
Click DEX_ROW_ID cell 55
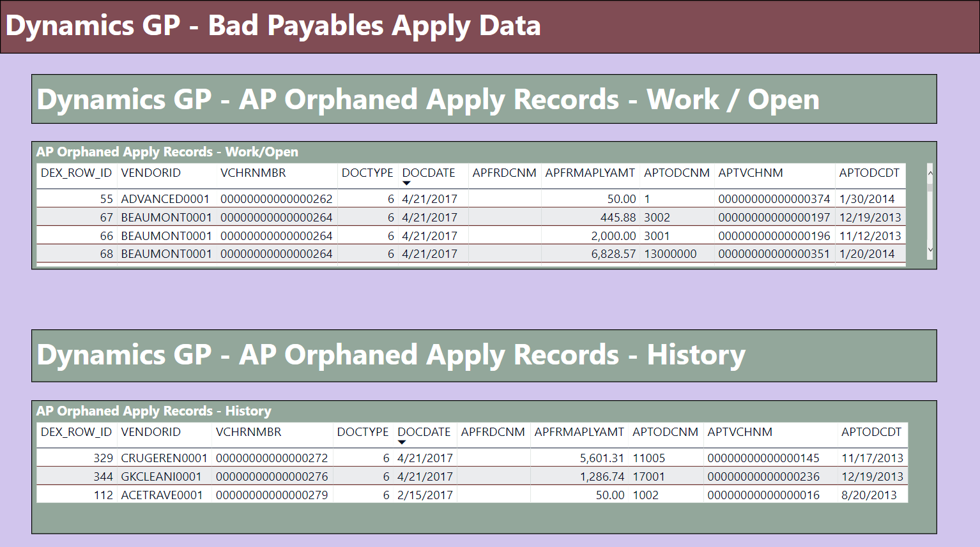(x=106, y=199)
